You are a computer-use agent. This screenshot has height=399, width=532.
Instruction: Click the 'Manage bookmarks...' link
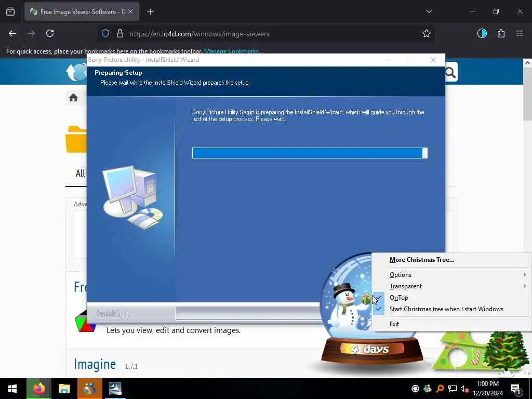click(x=233, y=51)
